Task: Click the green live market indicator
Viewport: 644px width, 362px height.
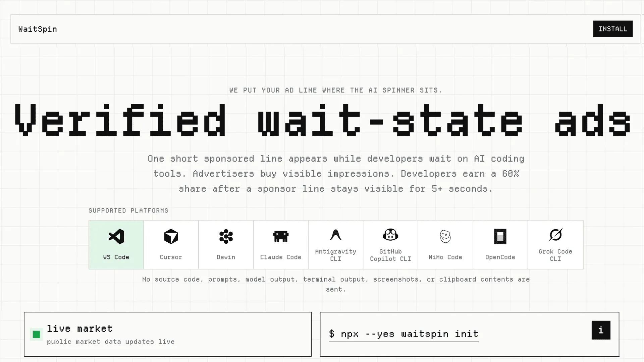Action: [x=36, y=334]
